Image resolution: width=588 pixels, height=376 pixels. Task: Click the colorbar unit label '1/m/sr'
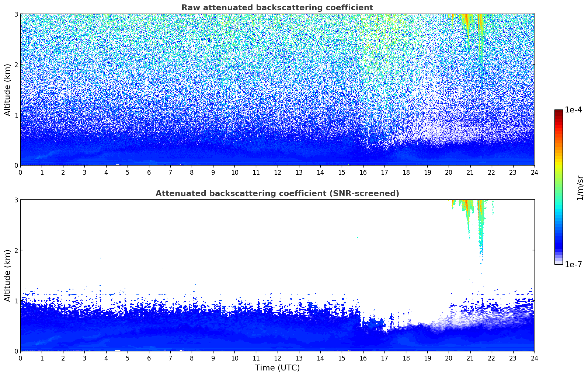click(x=580, y=188)
